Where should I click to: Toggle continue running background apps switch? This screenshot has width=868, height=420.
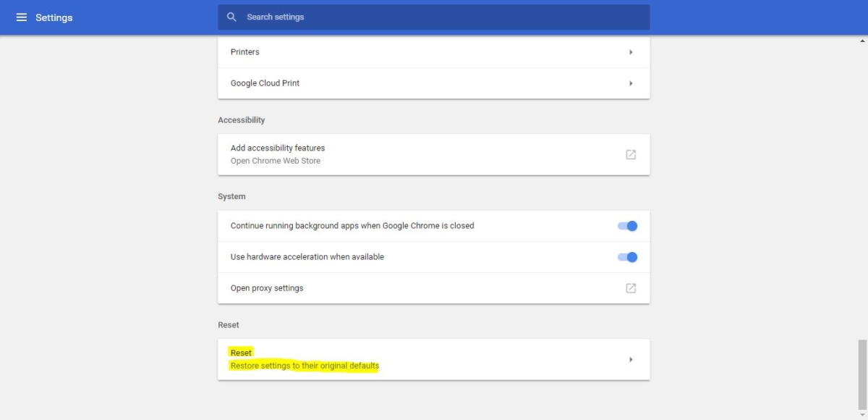pos(627,226)
